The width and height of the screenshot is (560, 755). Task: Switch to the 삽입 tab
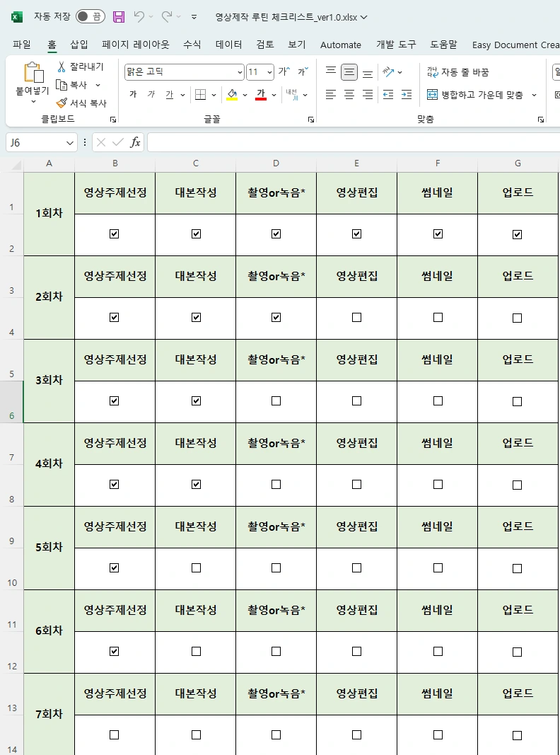pos(79,45)
